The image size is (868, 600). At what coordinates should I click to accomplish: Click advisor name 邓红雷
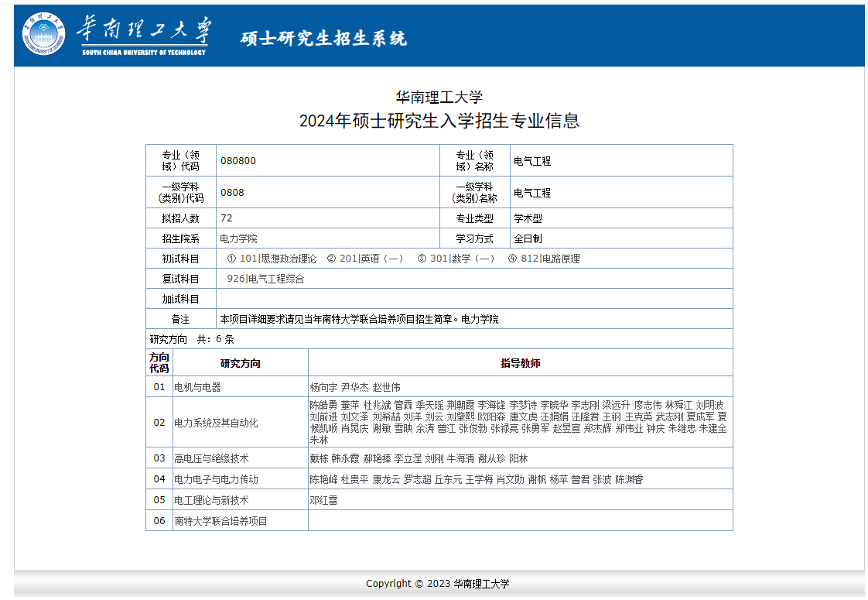[x=323, y=500]
